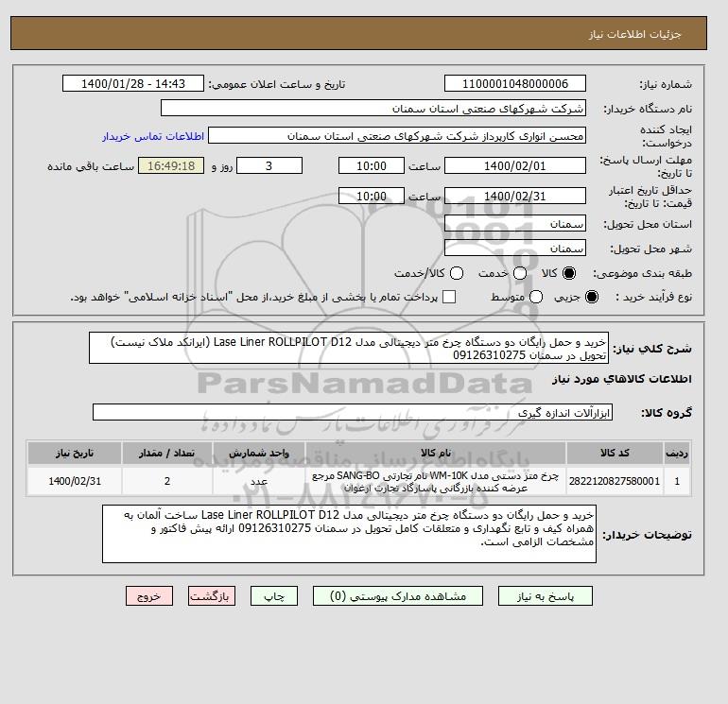Click the ردیف column header
The height and width of the screenshot is (704, 728).
676,453
